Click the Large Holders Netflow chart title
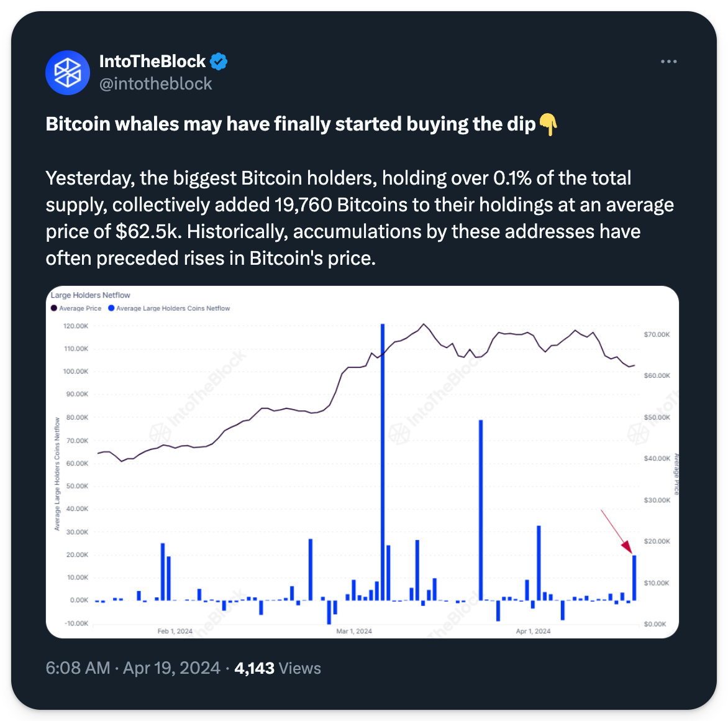 pyautogui.click(x=91, y=295)
